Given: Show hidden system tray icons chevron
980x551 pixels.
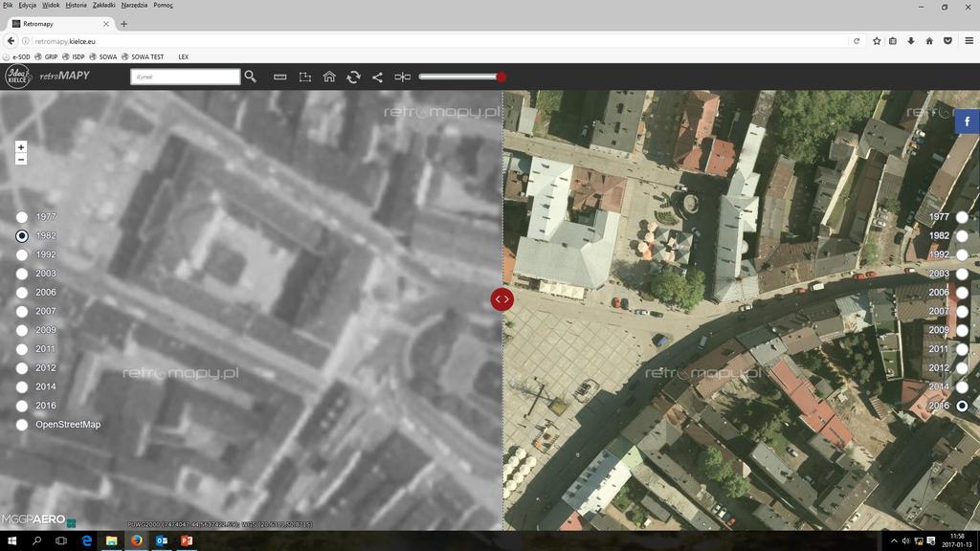Looking at the screenshot, I should click(894, 541).
